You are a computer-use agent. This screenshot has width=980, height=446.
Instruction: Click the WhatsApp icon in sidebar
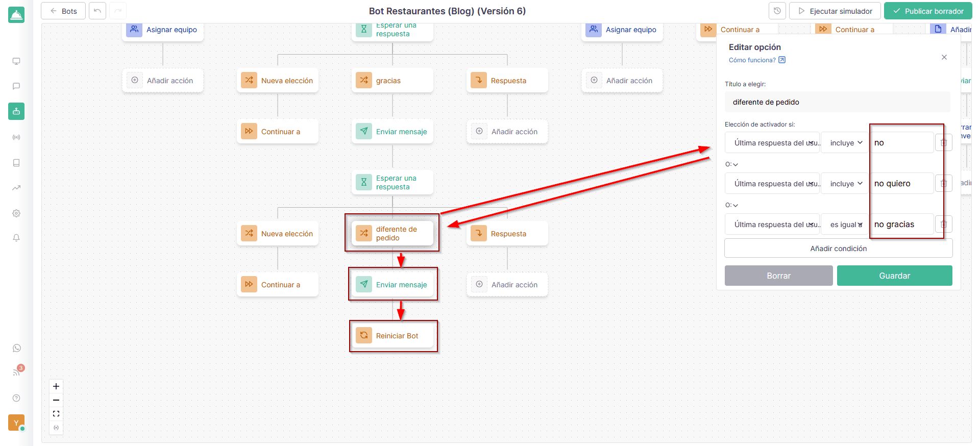(x=16, y=348)
